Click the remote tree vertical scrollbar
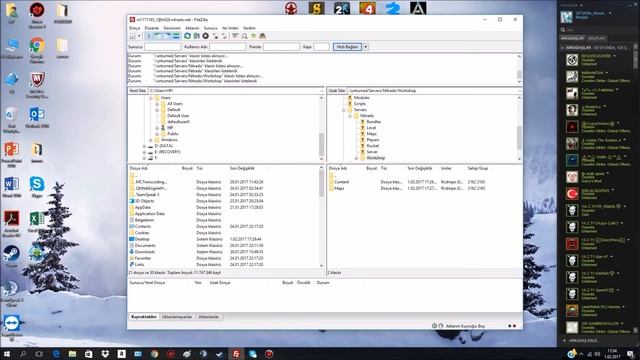This screenshot has height=360, width=640. tap(519, 128)
